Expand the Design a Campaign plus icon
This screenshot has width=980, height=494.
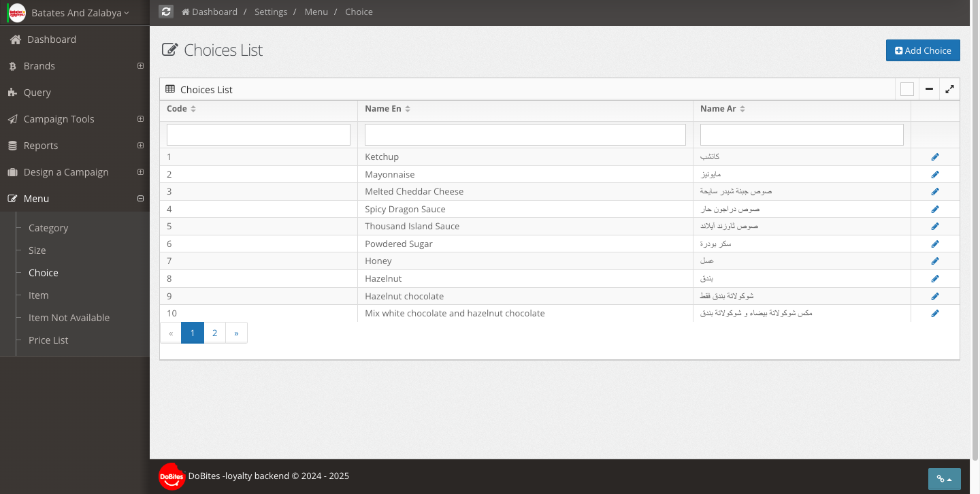140,172
